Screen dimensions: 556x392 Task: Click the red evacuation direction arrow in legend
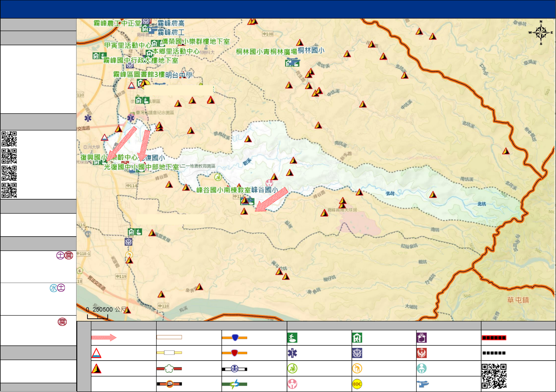[x=104, y=338]
